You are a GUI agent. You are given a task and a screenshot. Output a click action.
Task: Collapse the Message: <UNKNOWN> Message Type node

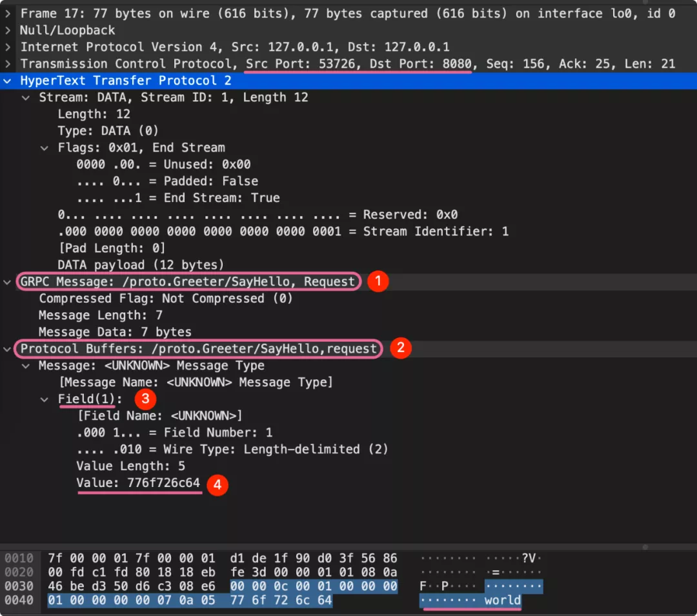(x=26, y=366)
